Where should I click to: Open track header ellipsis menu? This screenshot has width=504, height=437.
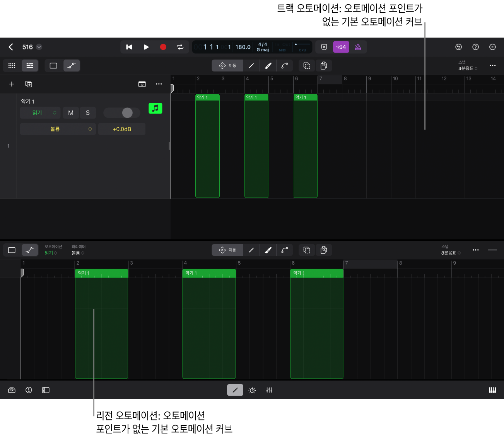tap(159, 84)
